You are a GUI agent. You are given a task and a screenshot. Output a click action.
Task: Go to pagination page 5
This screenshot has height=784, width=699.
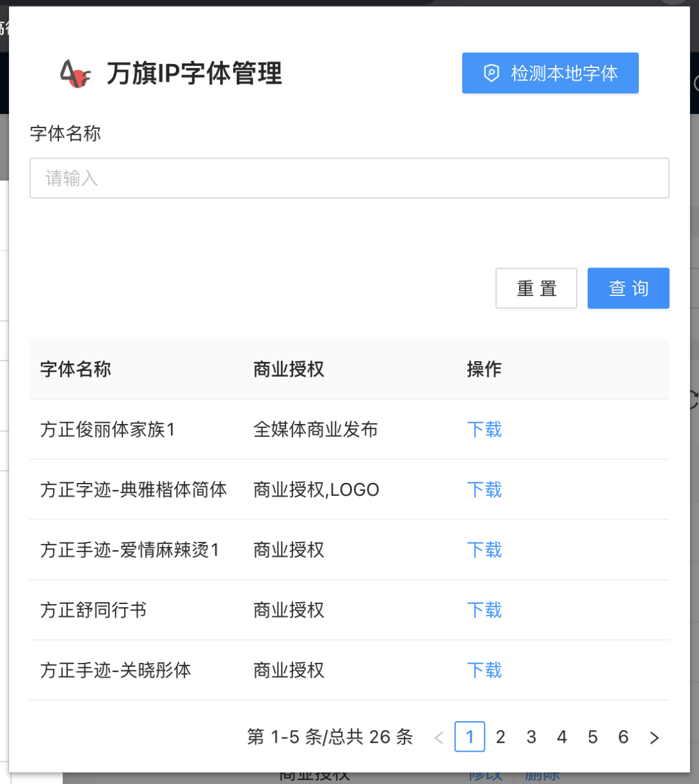593,737
